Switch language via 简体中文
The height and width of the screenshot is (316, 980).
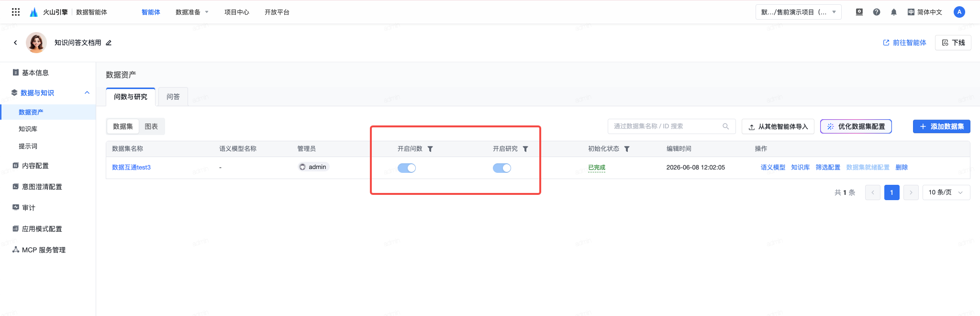pos(925,12)
